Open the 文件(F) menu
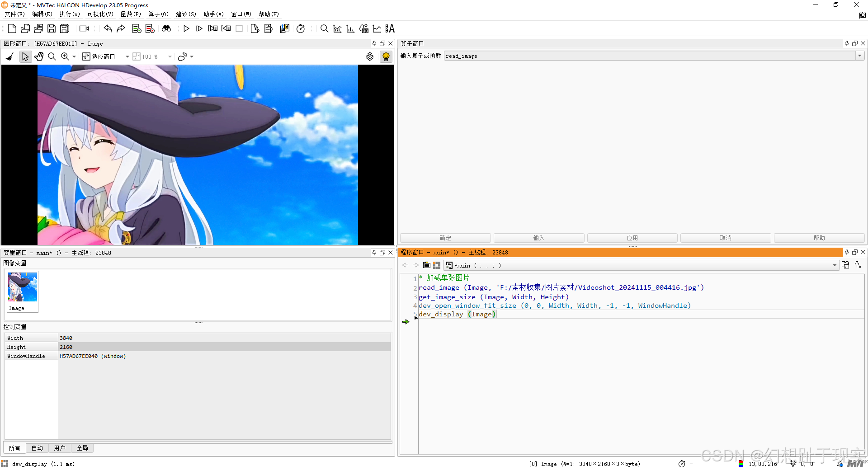The height and width of the screenshot is (470, 868). 15,14
